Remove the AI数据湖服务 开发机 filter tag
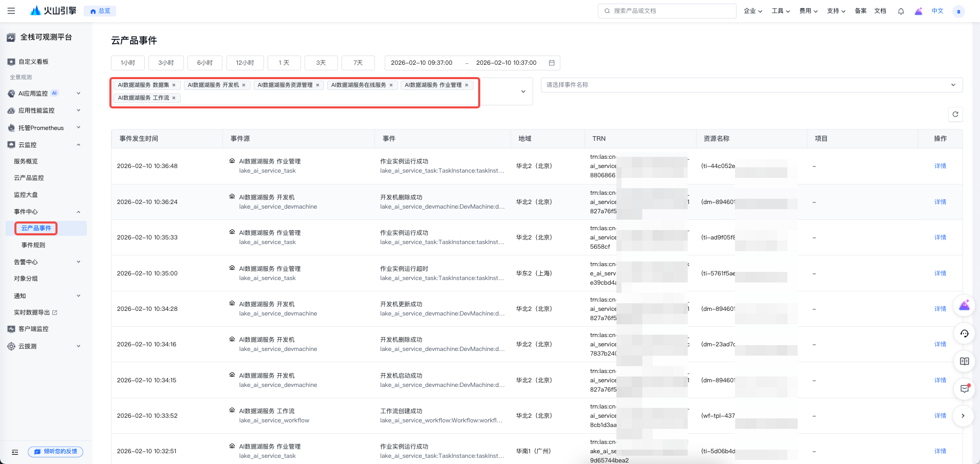Screen dimensions: 980x464 (x=244, y=85)
